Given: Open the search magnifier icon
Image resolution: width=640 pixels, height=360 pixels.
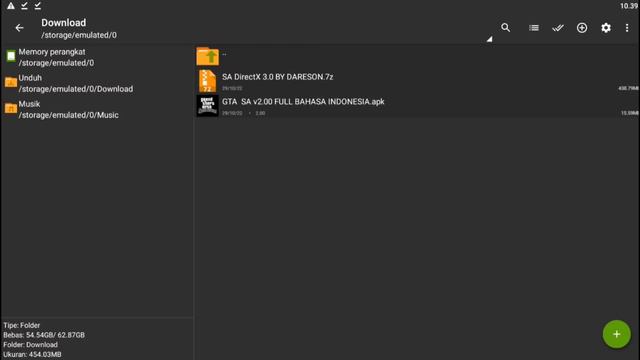Looking at the screenshot, I should (x=505, y=27).
